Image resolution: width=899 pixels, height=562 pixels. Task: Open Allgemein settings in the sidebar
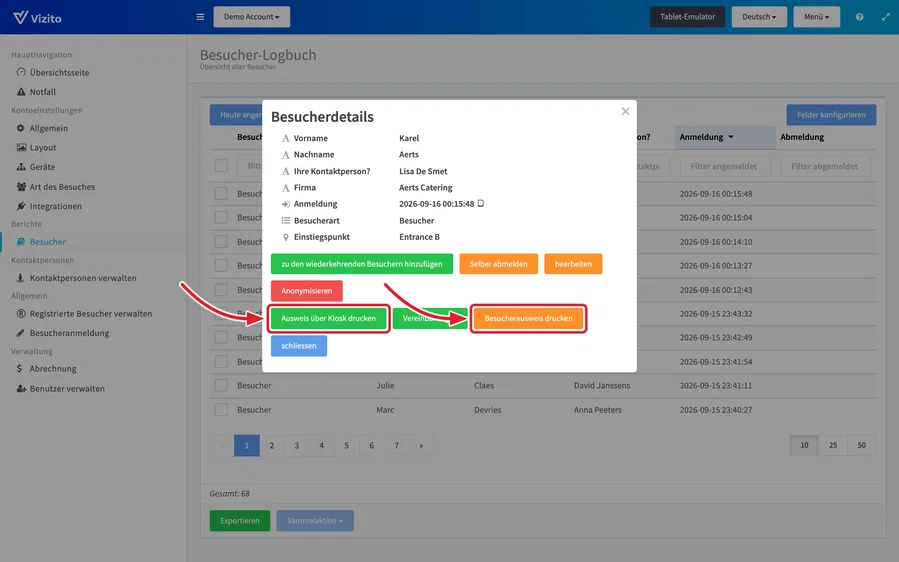42,128
